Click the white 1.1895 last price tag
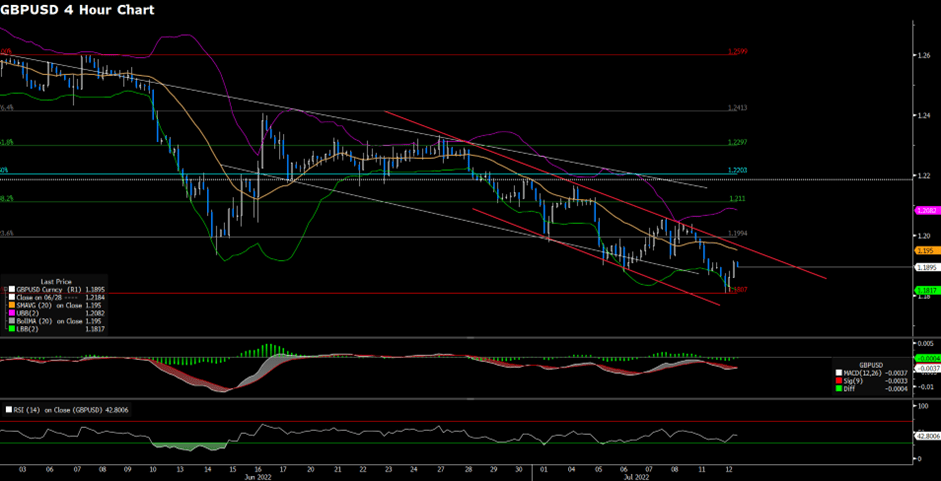This screenshot has width=941, height=481. coord(926,267)
